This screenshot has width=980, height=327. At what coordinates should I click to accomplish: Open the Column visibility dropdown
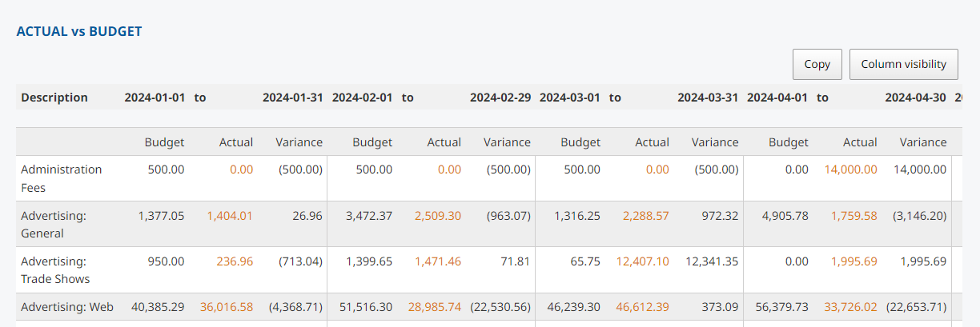(x=903, y=64)
